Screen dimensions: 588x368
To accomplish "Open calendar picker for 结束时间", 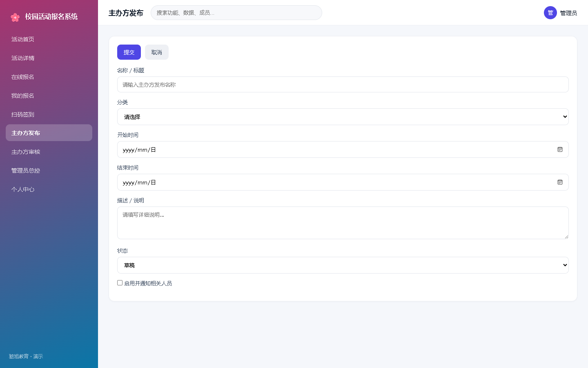I will [560, 182].
